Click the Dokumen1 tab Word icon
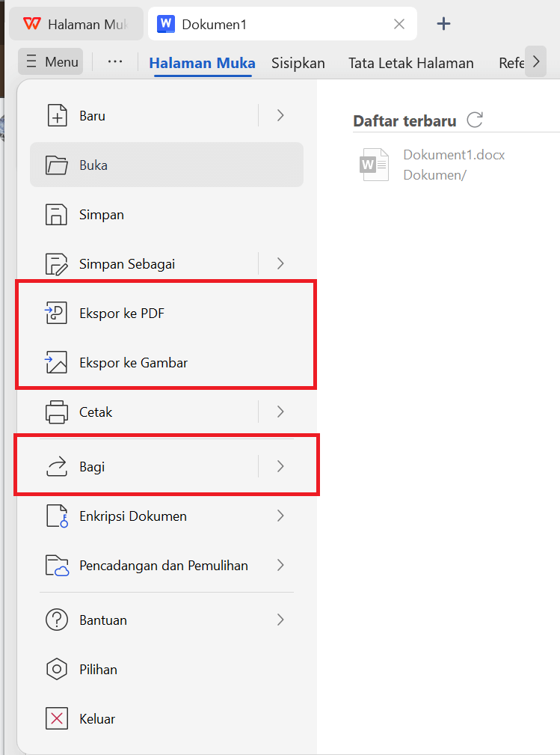 coord(166,24)
